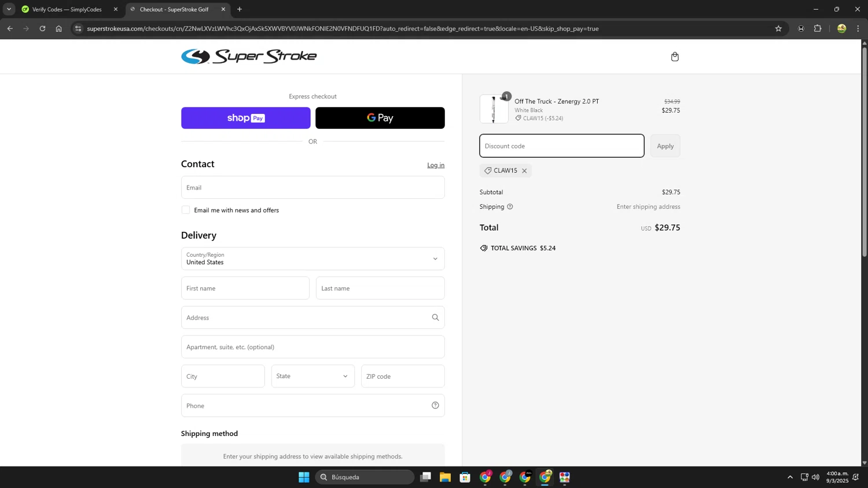Open the clock and date in taskbar

point(837,477)
